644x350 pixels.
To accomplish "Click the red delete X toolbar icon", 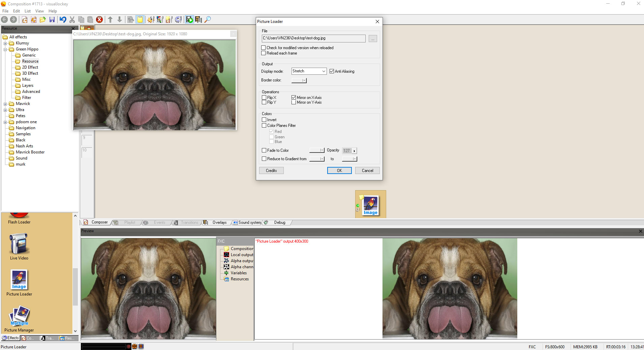I will (99, 20).
